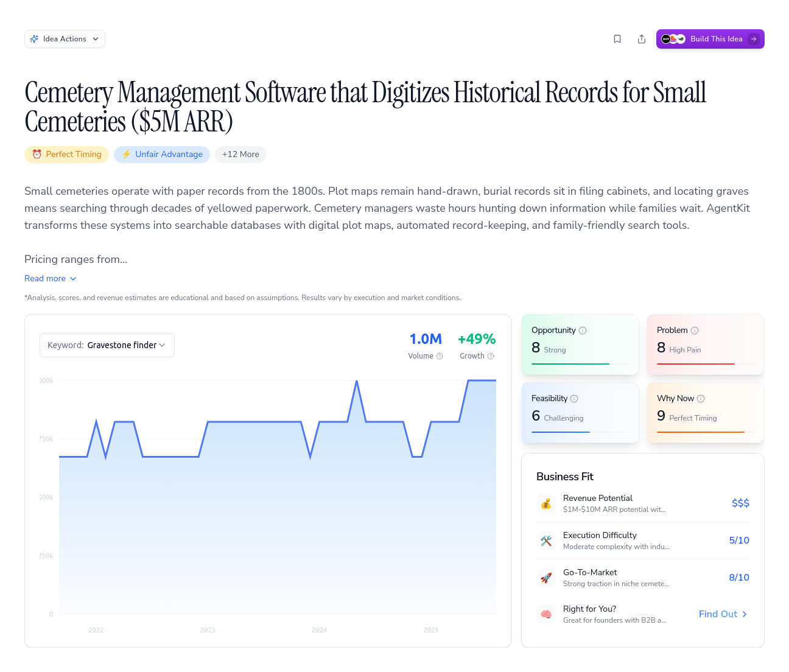
Task: Click the Growth help icon
Action: pos(491,356)
